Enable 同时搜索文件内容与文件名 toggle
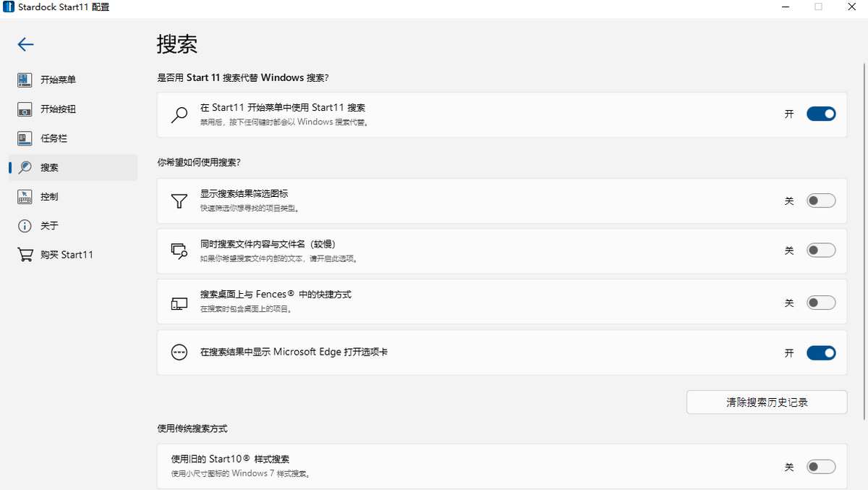This screenshot has height=490, width=868. pyautogui.click(x=821, y=250)
